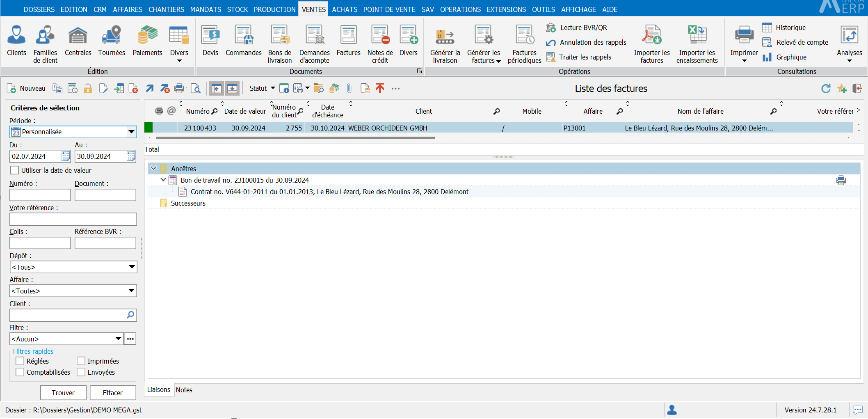
Task: Switch to the Notes tab
Action: point(184,390)
